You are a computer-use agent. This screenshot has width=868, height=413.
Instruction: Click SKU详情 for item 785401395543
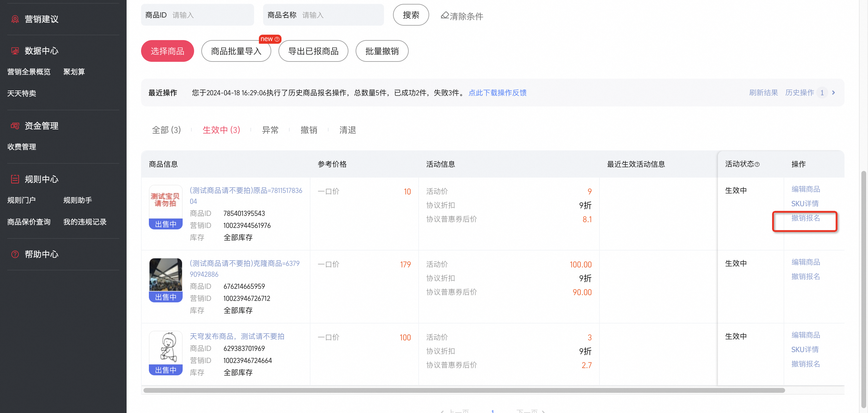[x=805, y=203]
